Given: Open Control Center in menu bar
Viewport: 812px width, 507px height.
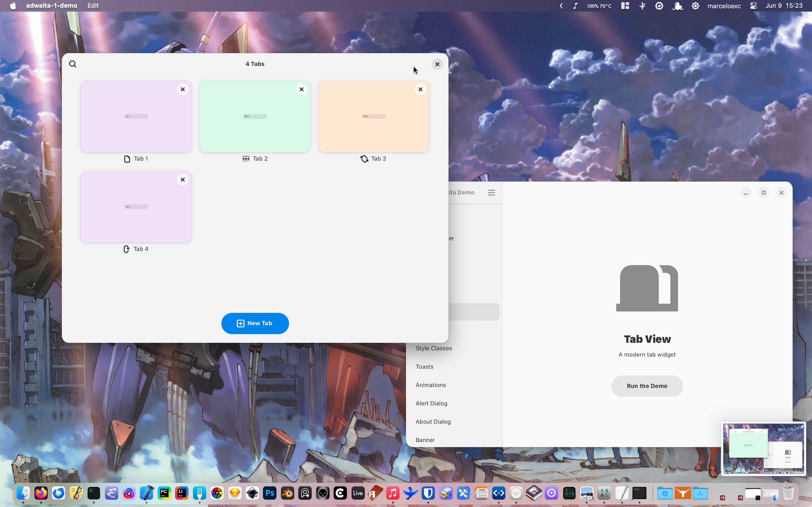Looking at the screenshot, I should click(753, 6).
